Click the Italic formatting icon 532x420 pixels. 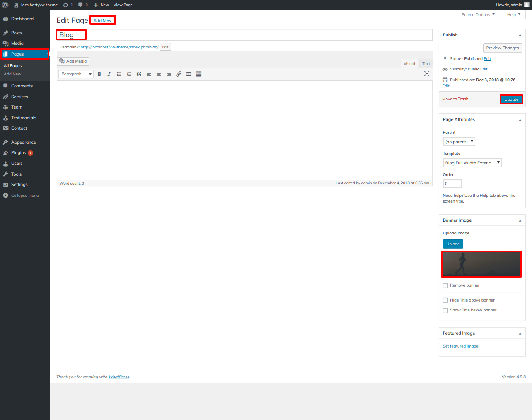(x=109, y=74)
